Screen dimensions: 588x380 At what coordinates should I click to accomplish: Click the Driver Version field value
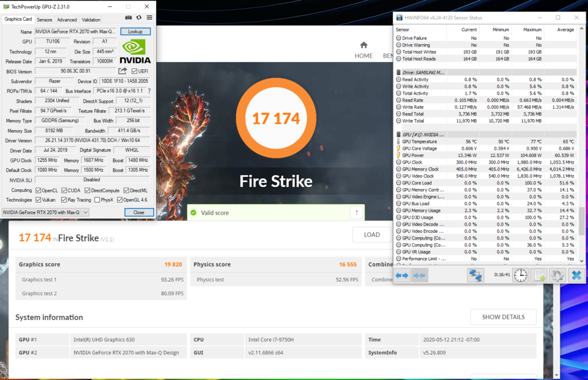92,140
